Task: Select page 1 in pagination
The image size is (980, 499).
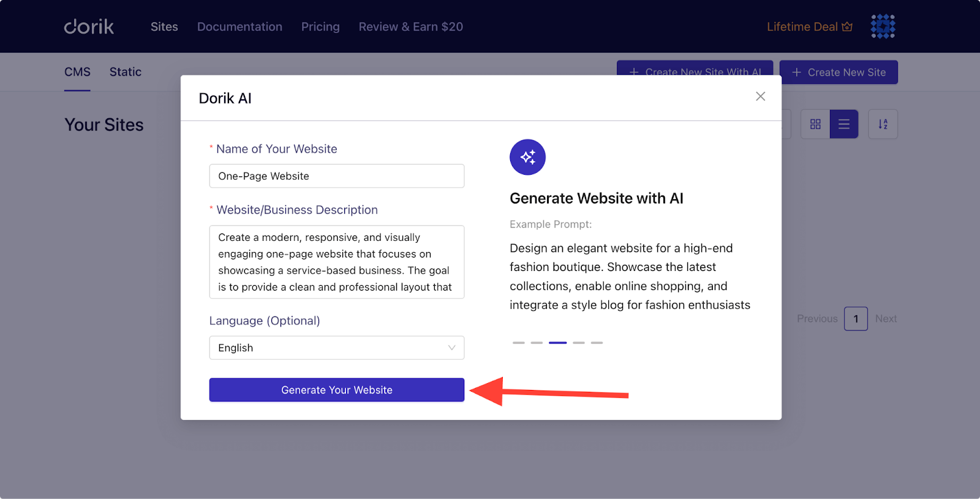Action: 856,319
